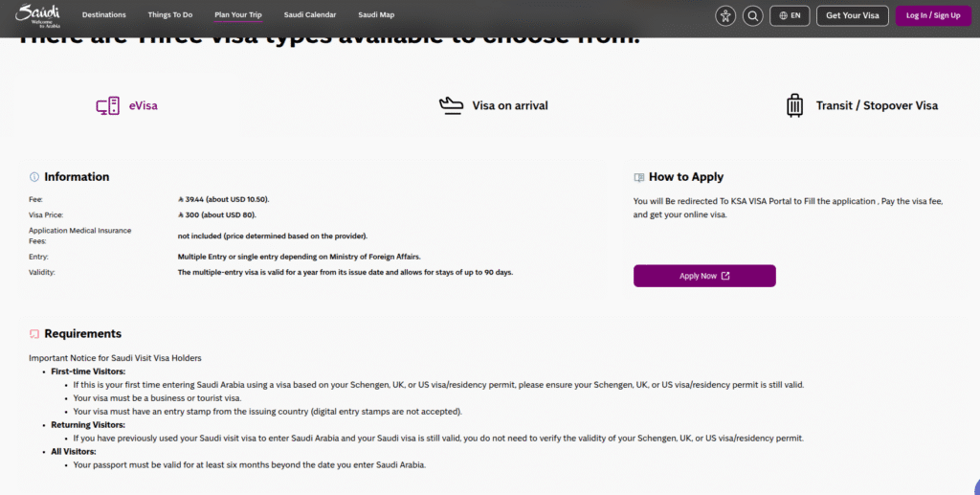Go to Saudi Calendar
This screenshot has width=980, height=495.
pyautogui.click(x=310, y=15)
